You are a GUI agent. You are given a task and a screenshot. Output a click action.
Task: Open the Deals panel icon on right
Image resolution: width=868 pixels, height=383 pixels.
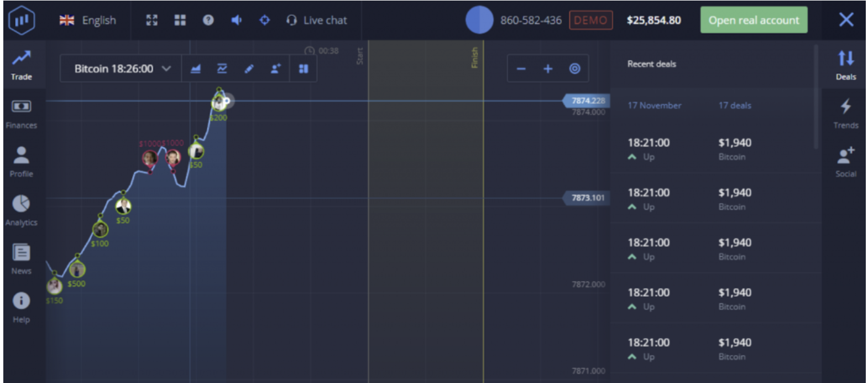click(846, 65)
